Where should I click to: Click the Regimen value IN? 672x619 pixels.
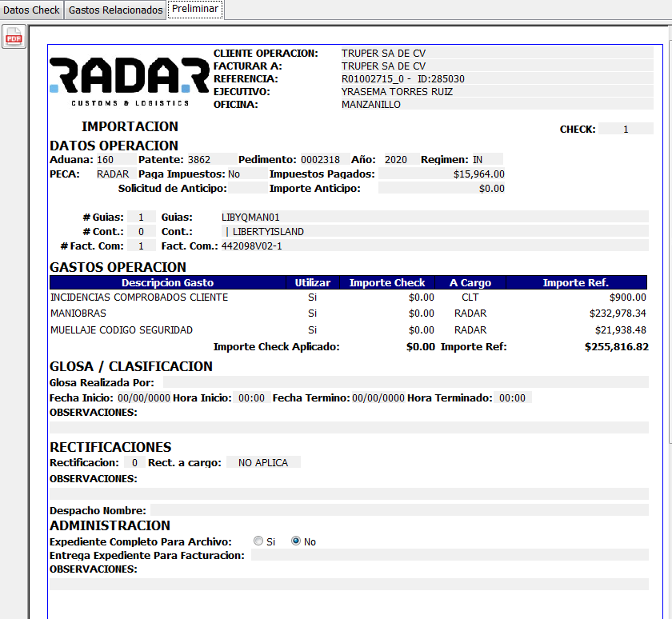pyautogui.click(x=487, y=159)
